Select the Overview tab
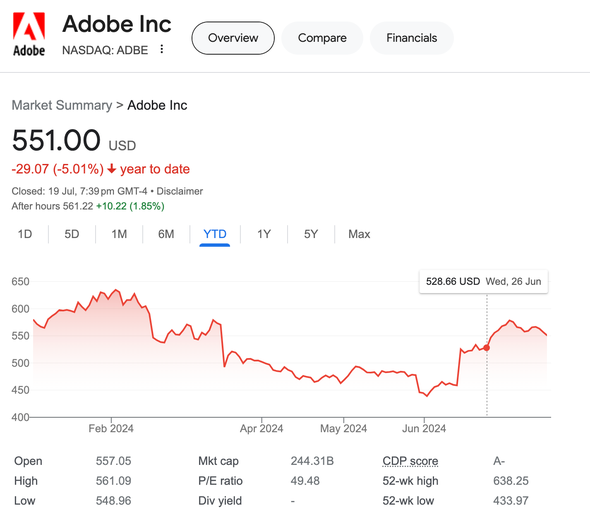Image resolution: width=590 pixels, height=515 pixels. click(233, 38)
